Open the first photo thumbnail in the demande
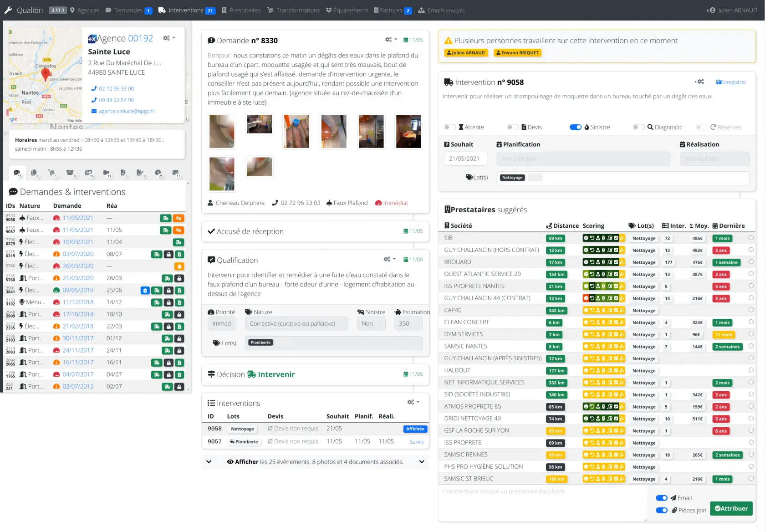Screen dimensions: 765x532 tap(222, 131)
